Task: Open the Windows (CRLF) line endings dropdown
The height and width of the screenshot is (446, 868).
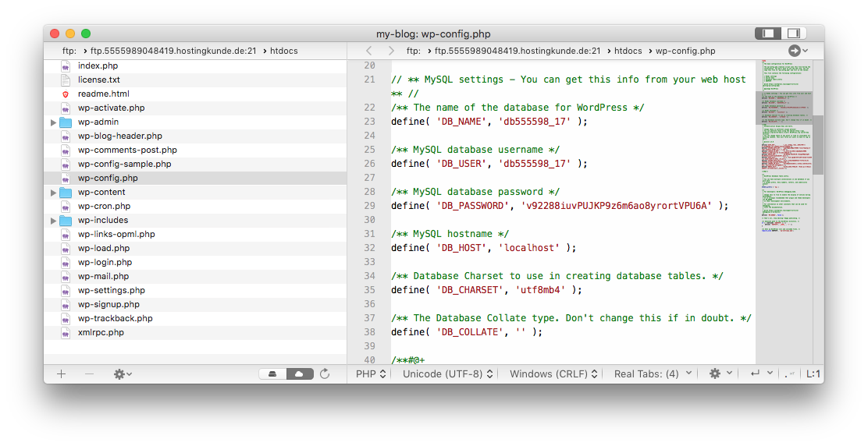Action: tap(553, 374)
